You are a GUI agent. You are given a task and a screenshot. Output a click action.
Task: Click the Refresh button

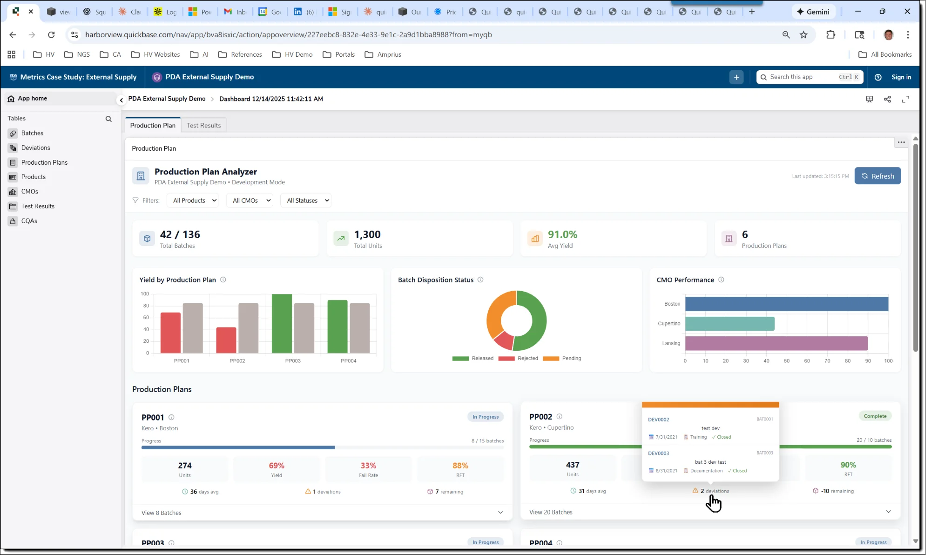tap(878, 176)
